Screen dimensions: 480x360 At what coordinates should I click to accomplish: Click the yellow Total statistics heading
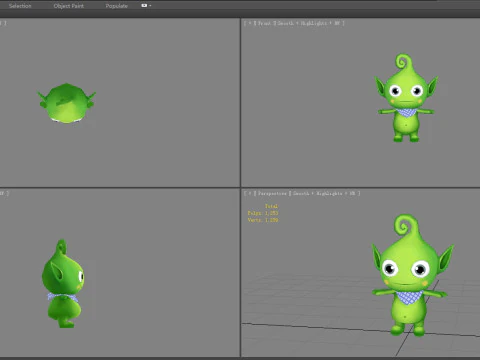click(271, 206)
